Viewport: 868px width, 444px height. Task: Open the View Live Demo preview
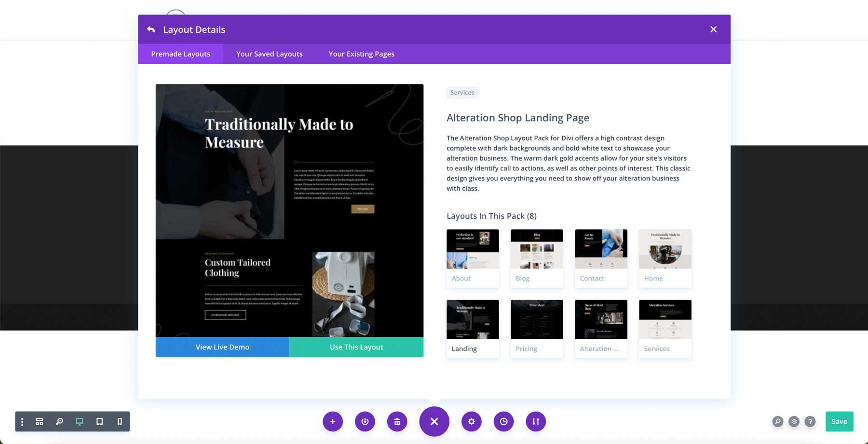[x=222, y=347]
